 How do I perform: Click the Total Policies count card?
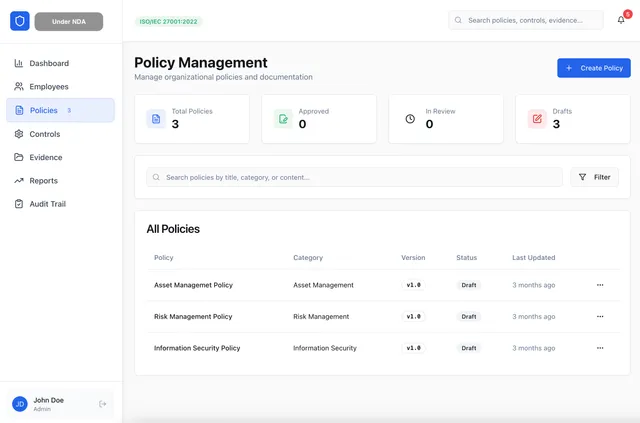pos(192,119)
